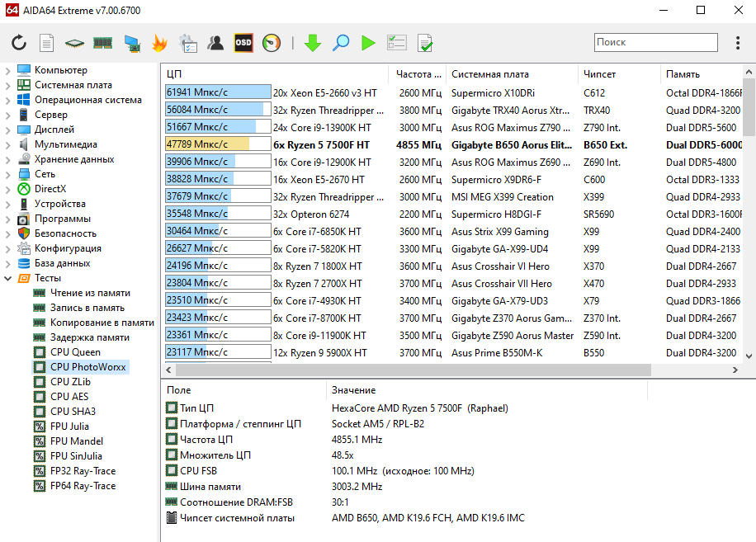Screen dimensions: 756x542
Task: Select Конфигурация in the tree
Action: pos(68,248)
